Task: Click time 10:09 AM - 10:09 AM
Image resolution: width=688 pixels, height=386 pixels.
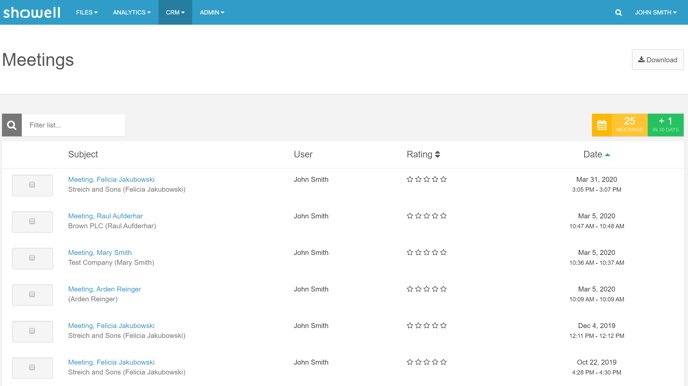Action: click(x=597, y=299)
